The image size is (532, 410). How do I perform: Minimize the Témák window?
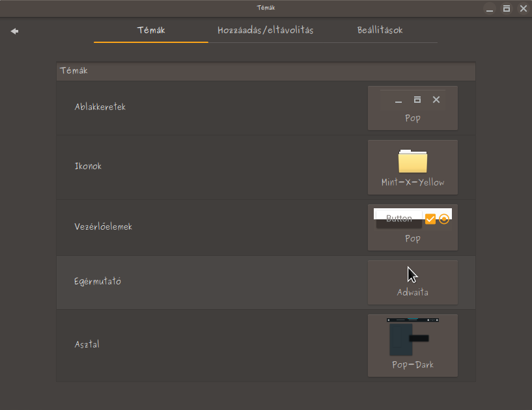(x=489, y=8)
